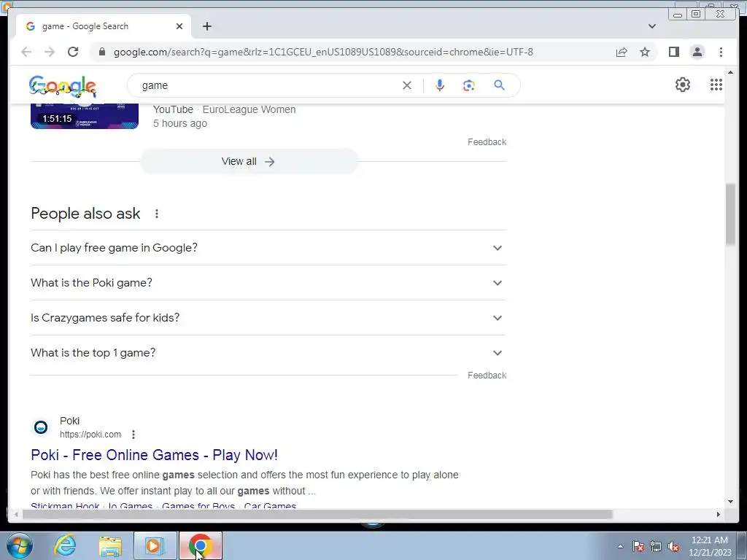
Task: Click the Google search input field
Action: (x=269, y=85)
